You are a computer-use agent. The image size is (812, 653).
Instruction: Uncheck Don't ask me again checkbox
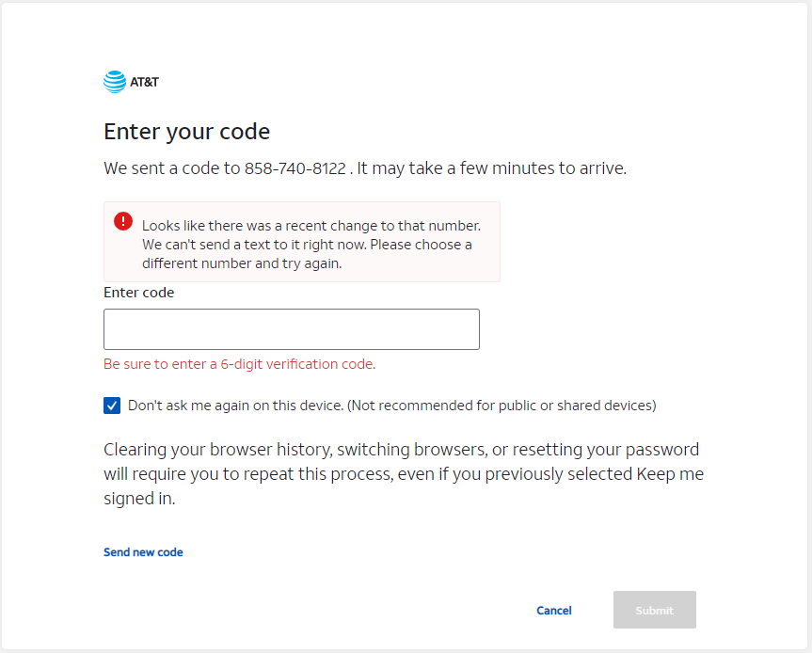(112, 406)
